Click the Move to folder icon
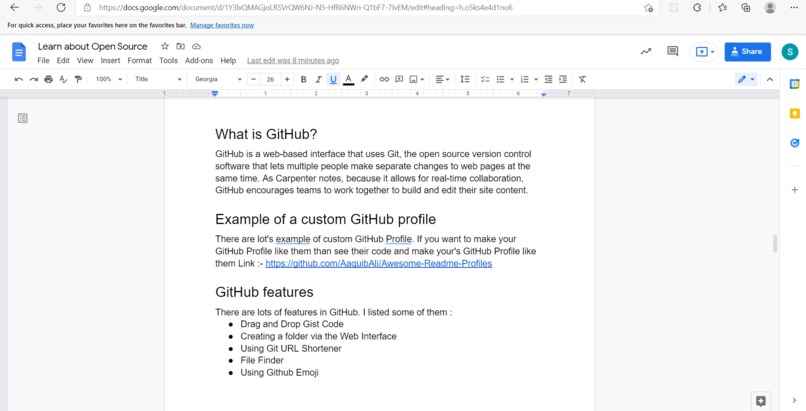This screenshot has width=806, height=411. click(x=180, y=46)
